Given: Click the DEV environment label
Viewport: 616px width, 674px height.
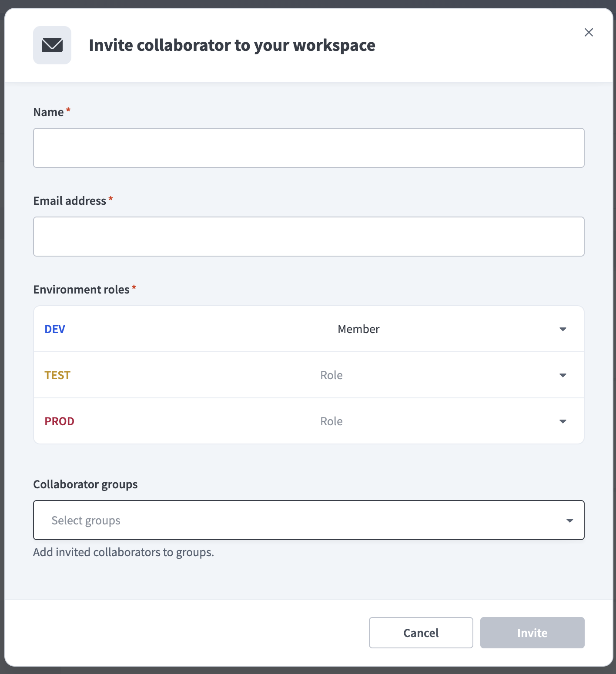Looking at the screenshot, I should click(x=55, y=329).
